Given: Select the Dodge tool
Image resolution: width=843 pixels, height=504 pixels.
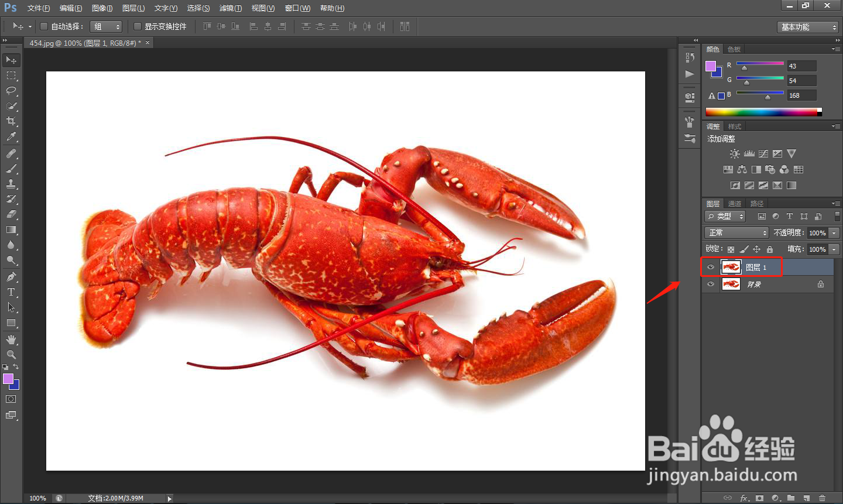Looking at the screenshot, I should coord(11,260).
